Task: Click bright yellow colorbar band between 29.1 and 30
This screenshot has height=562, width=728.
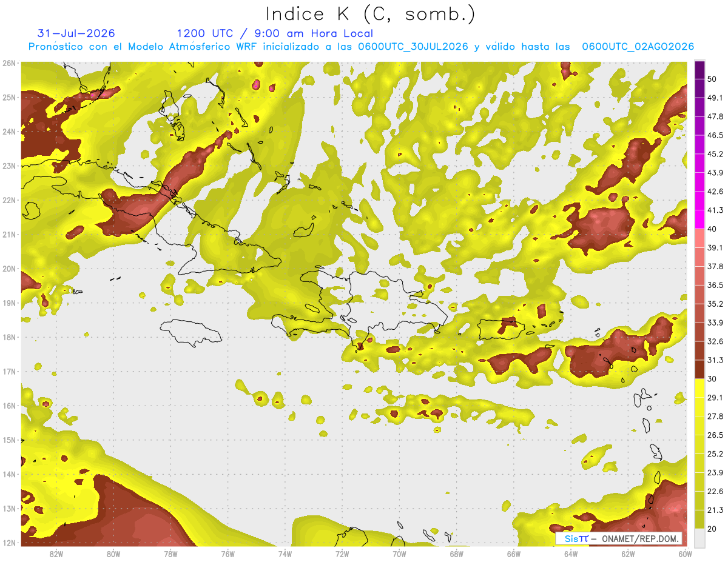Action: (699, 388)
